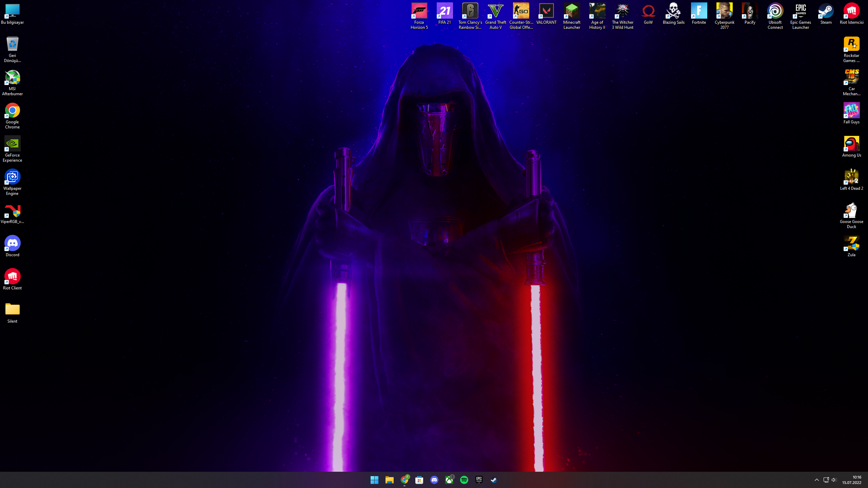Launch Fall Guys from desktop
This screenshot has height=488, width=868.
click(851, 114)
